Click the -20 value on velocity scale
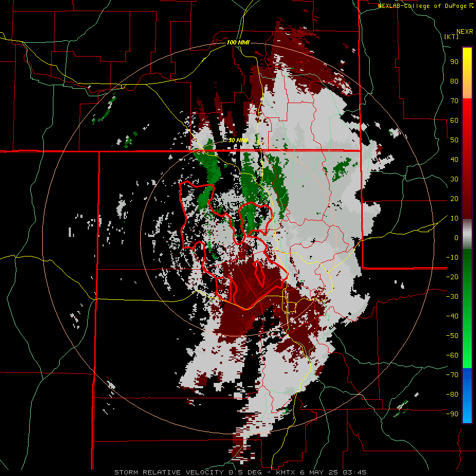The width and height of the screenshot is (476, 476). pyautogui.click(x=452, y=277)
